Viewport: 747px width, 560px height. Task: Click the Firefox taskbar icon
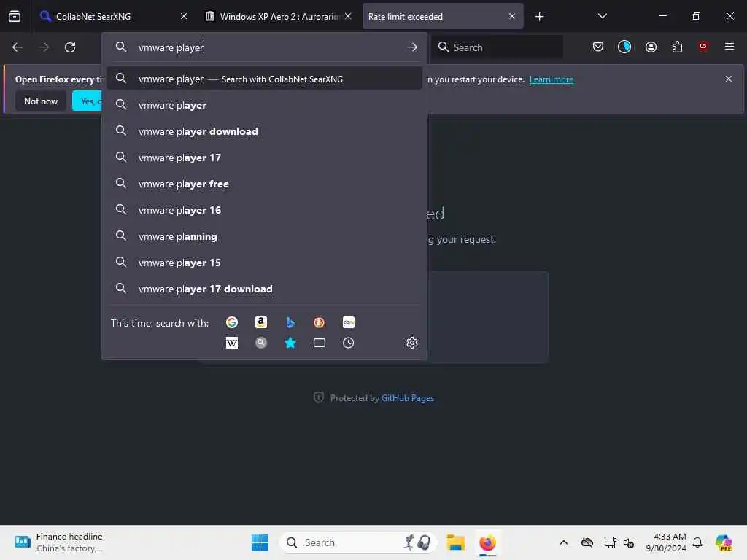coord(487,542)
